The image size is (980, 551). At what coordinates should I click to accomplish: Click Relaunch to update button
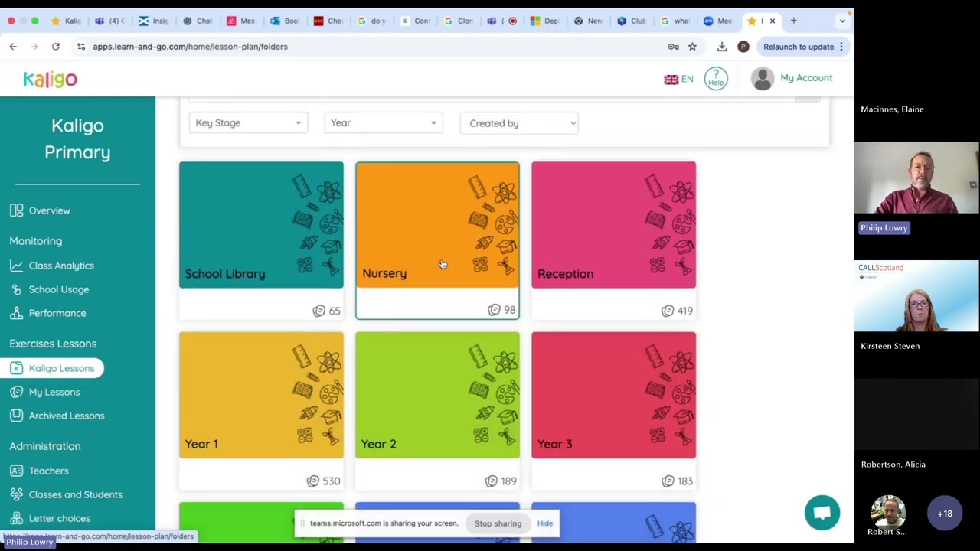pos(803,47)
